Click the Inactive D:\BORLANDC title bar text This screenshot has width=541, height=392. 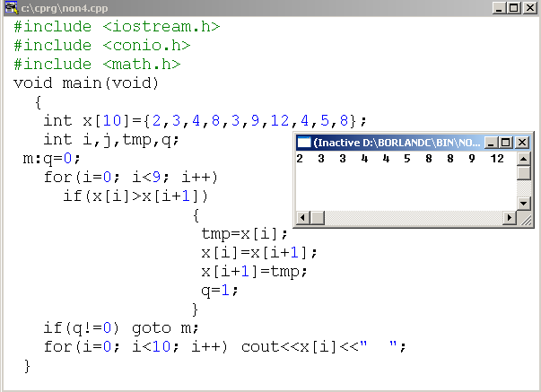pos(397,143)
